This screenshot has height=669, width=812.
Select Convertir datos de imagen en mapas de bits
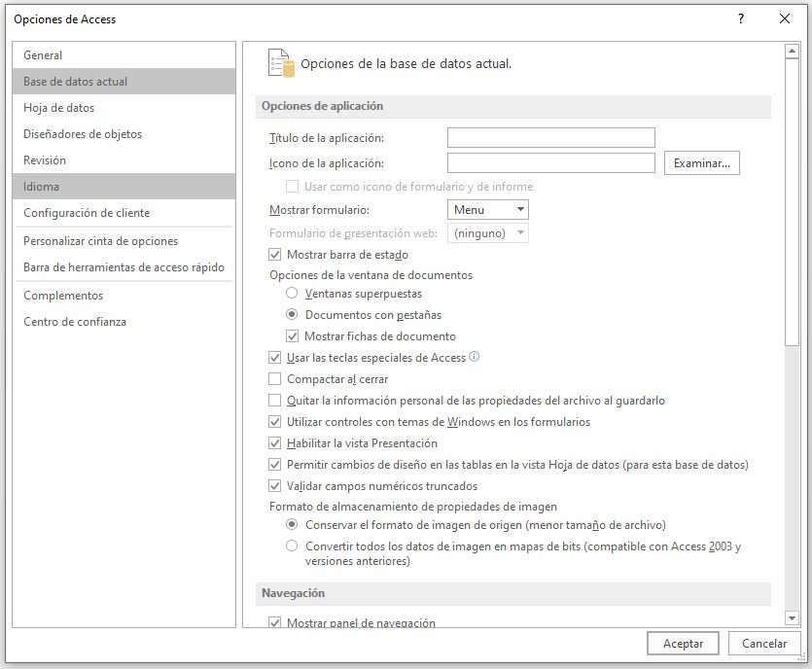point(292,546)
